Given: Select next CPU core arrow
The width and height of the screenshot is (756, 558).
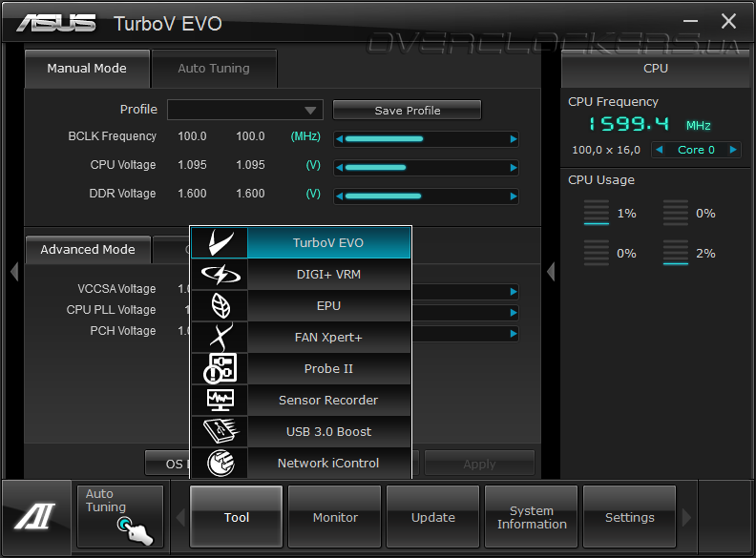Looking at the screenshot, I should (x=733, y=150).
